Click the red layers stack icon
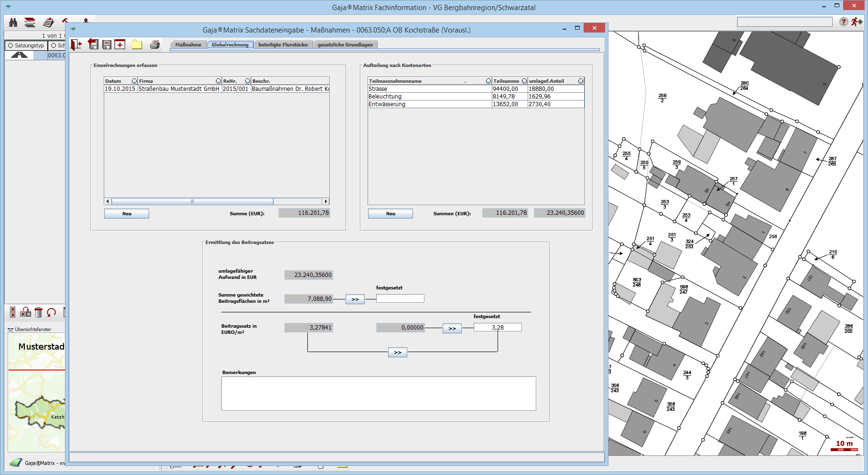Viewport: 868px width, 475px height. pos(30,22)
